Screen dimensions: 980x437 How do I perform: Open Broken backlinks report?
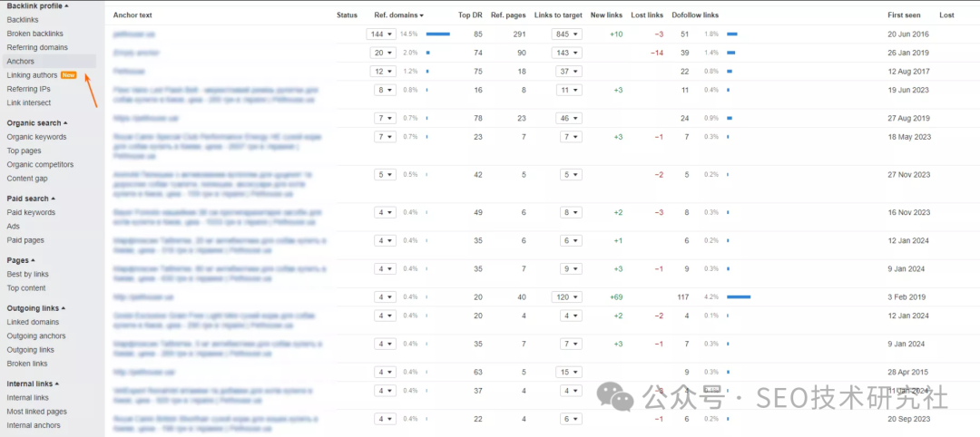click(35, 34)
